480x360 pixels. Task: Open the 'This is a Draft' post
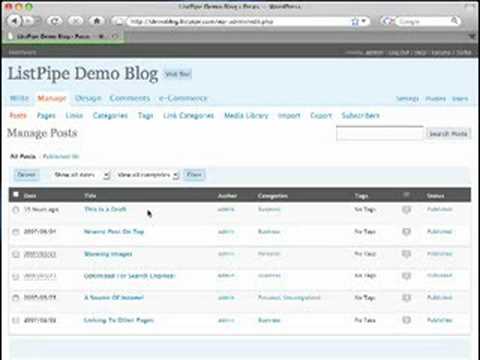pyautogui.click(x=105, y=209)
